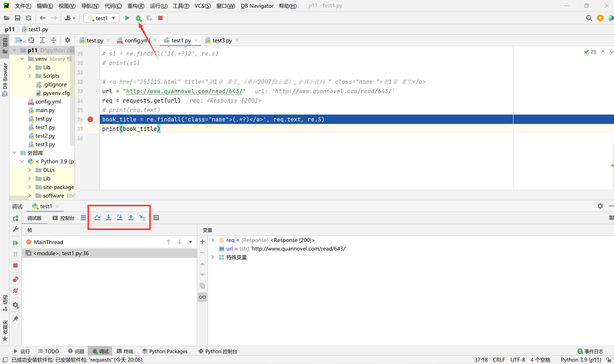This screenshot has width=614, height=364.
Task: Click the Run to Cursor debugger icon
Action: (x=142, y=218)
